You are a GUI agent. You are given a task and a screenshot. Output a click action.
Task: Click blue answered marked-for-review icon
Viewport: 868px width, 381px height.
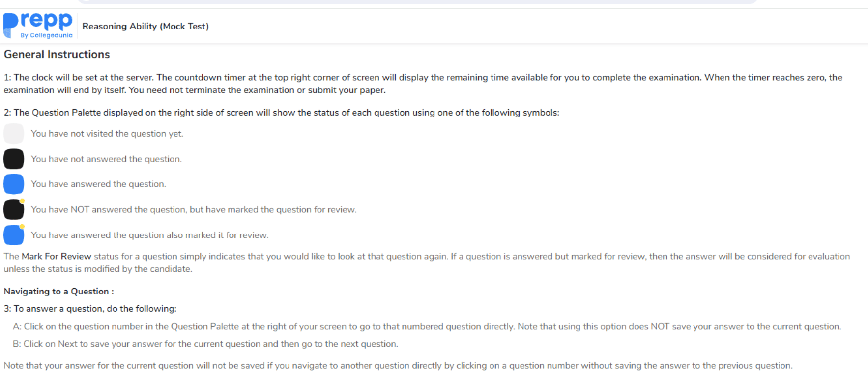pos(14,235)
